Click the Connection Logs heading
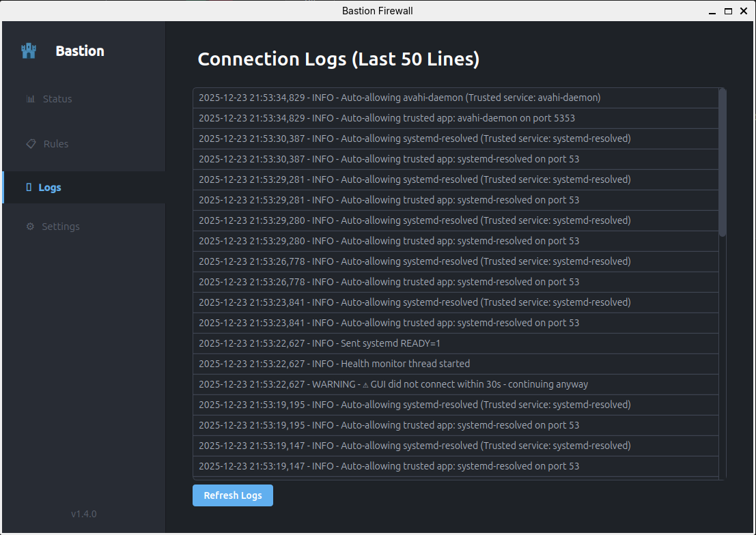Image resolution: width=756 pixels, height=535 pixels. (338, 59)
